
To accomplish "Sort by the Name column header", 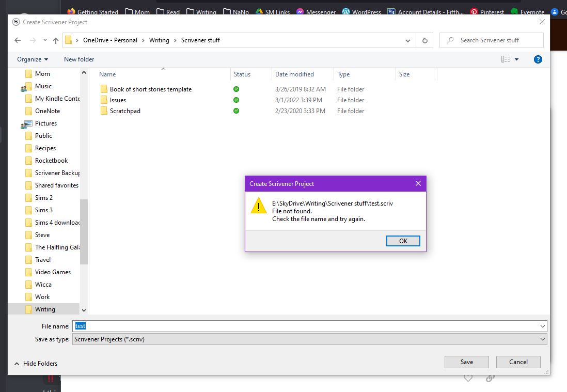I will [107, 74].
